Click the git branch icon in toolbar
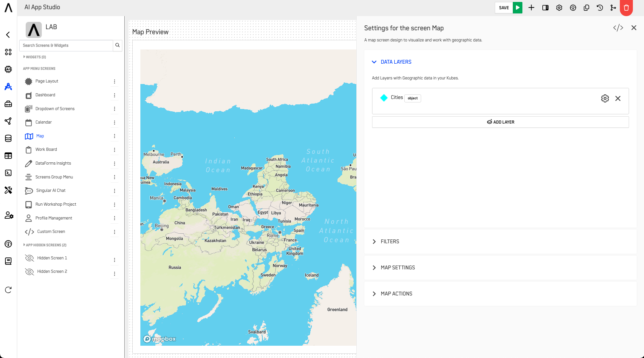 [613, 8]
